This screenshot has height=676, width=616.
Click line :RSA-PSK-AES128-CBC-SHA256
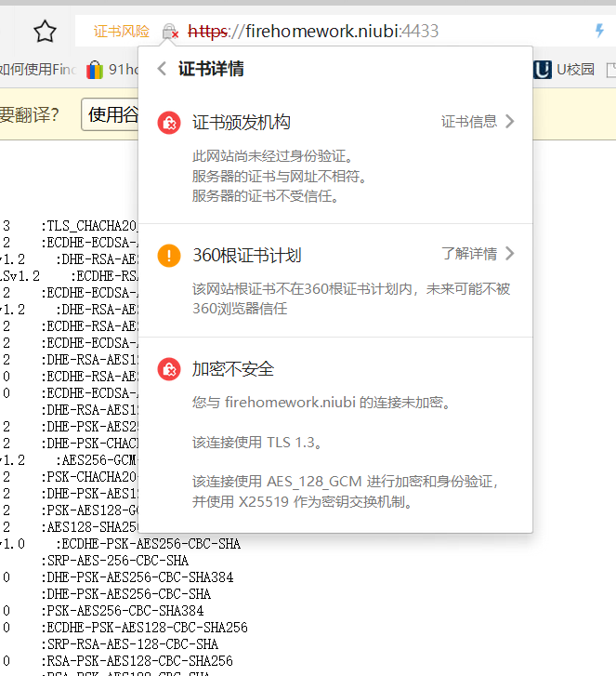click(137, 661)
